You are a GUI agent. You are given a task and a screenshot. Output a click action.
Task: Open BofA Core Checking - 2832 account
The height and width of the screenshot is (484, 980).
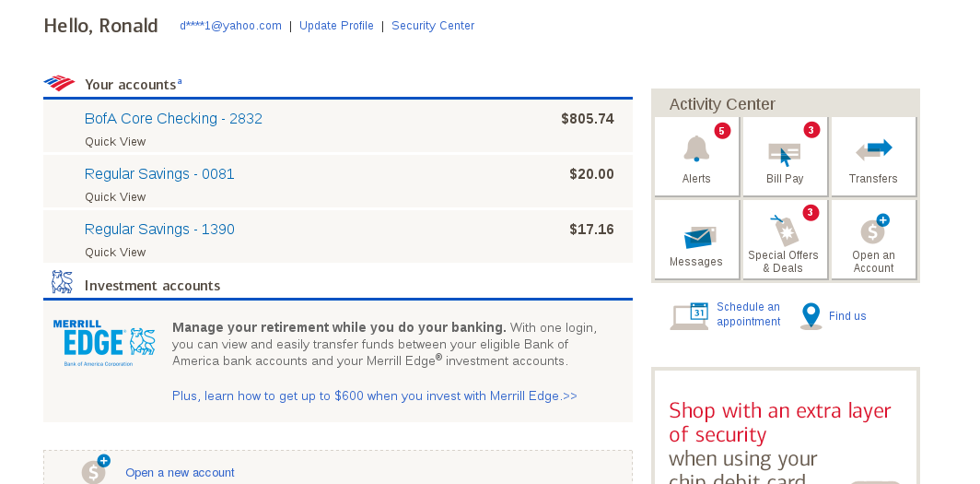coord(173,119)
